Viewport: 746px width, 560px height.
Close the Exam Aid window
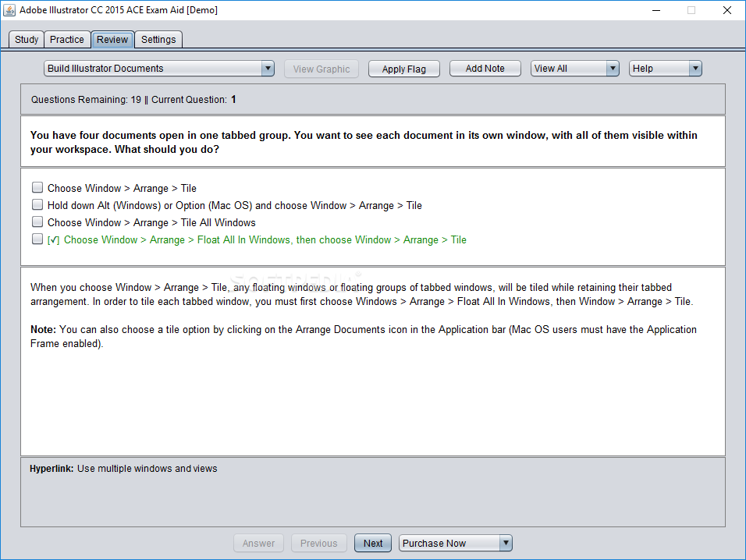[x=727, y=10]
